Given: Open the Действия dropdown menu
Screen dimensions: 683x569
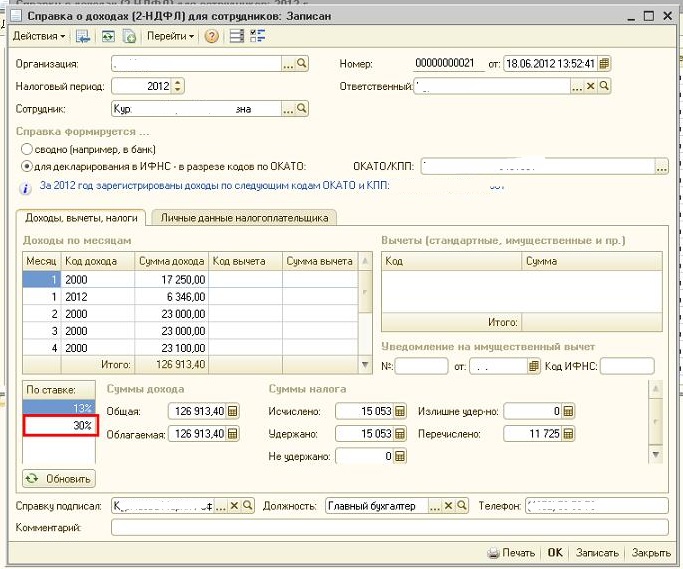Looking at the screenshot, I should pyautogui.click(x=39, y=37).
